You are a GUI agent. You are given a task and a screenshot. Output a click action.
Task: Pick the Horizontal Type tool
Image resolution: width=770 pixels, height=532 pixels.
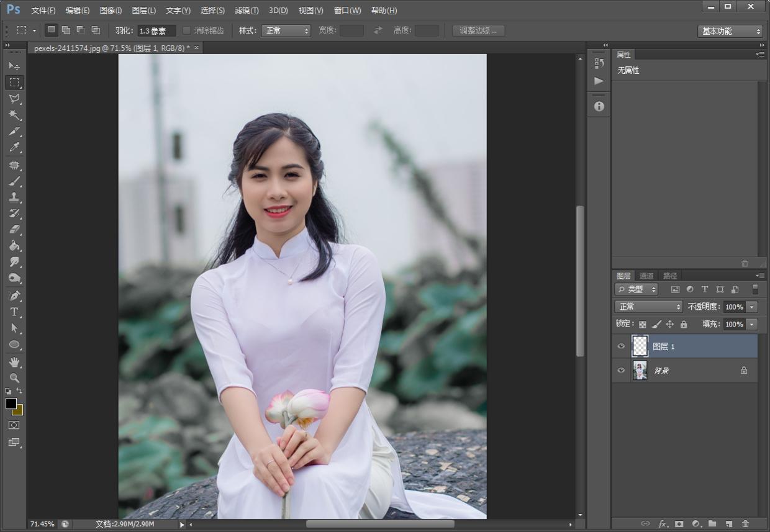(14, 312)
